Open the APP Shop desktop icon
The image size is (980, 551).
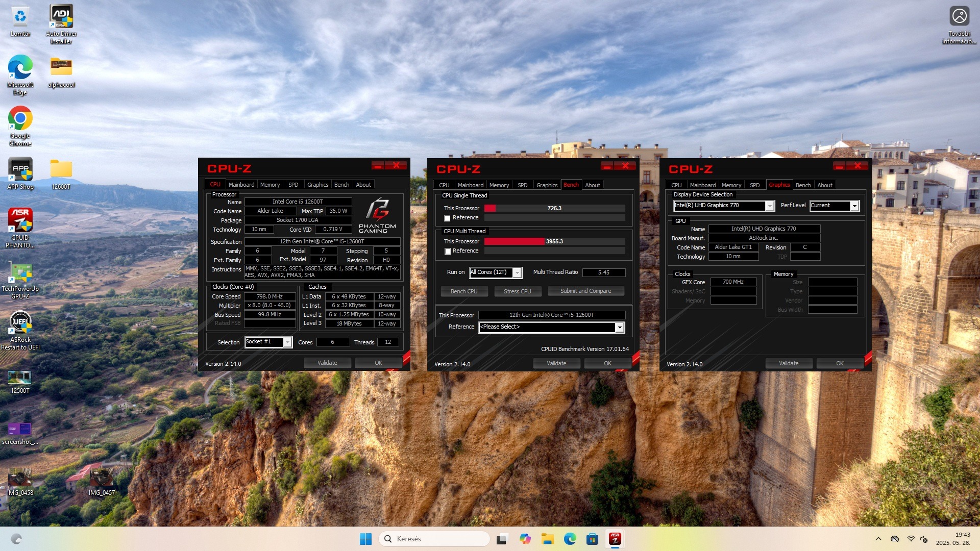pyautogui.click(x=20, y=174)
